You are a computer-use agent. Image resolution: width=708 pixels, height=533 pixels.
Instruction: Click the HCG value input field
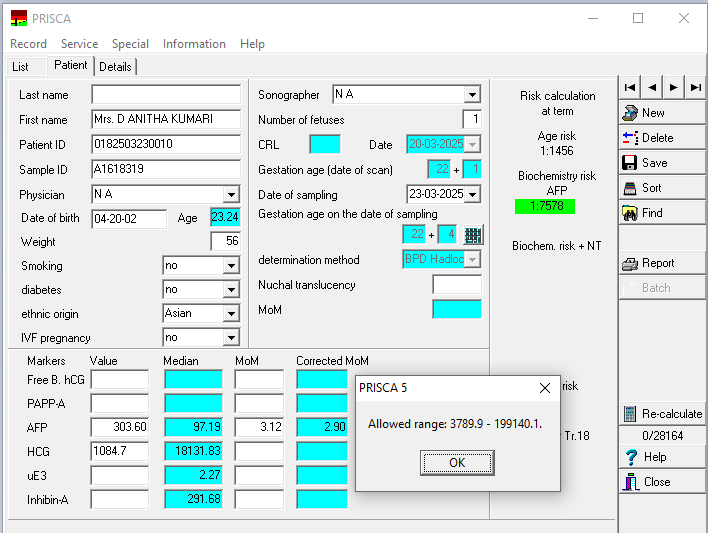[x=119, y=451]
